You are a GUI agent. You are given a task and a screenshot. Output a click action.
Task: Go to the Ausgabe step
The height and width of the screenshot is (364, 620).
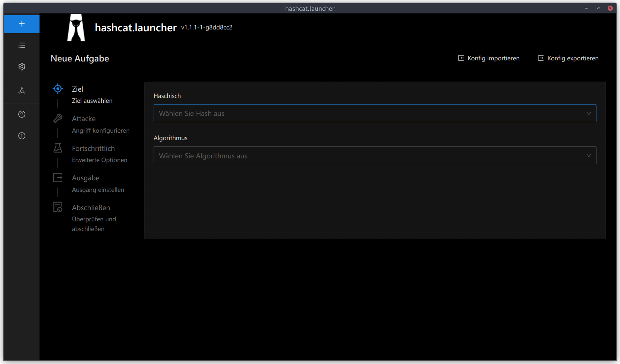coord(86,178)
